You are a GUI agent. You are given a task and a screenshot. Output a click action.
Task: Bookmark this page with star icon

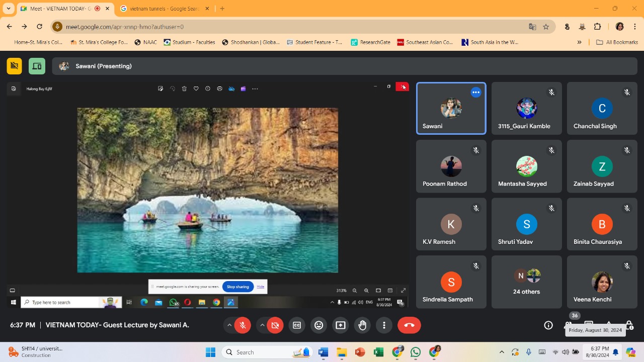(x=546, y=27)
